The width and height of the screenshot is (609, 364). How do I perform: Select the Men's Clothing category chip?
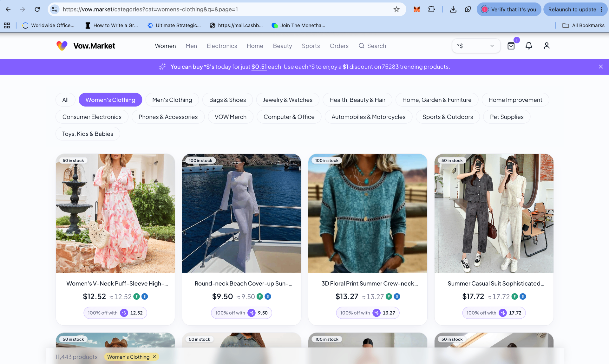coord(172,100)
